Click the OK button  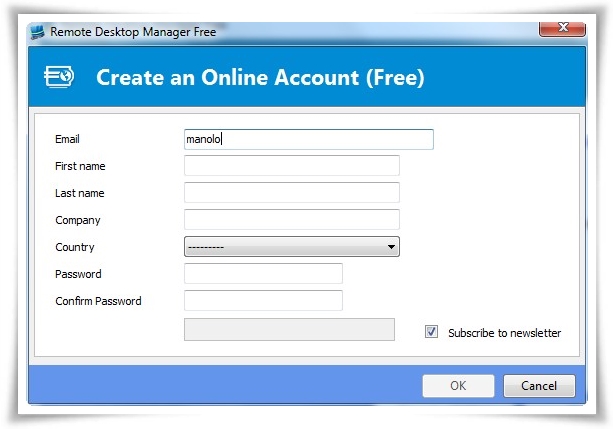coord(458,386)
